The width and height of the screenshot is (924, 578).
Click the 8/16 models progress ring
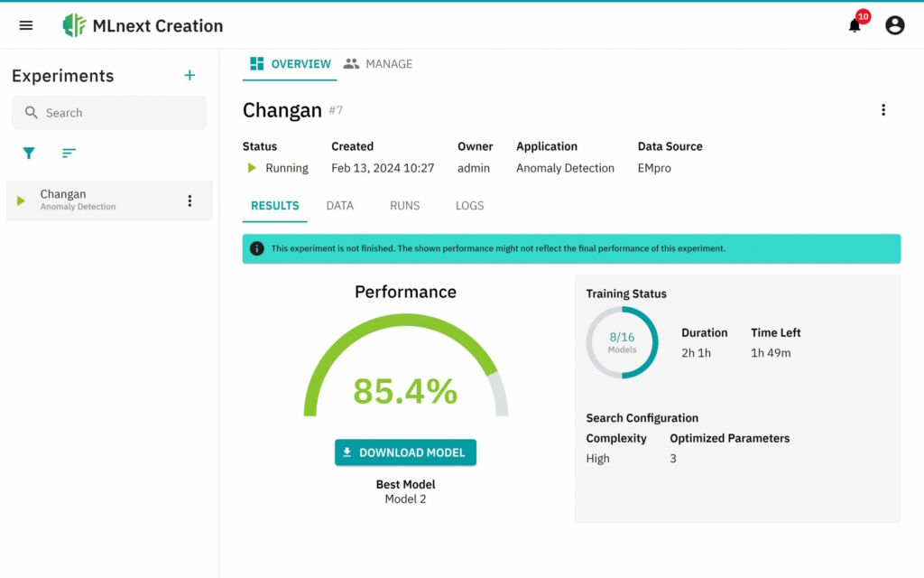(x=622, y=342)
